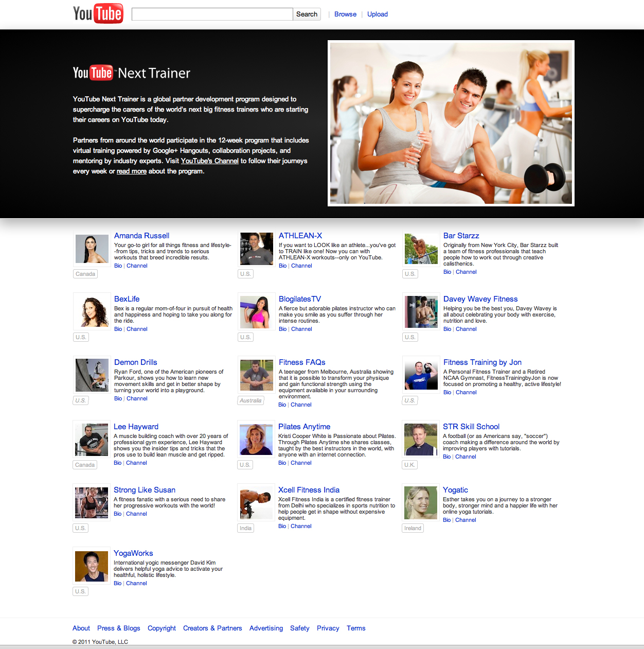Open BlogilatesTV profile thumbnail
The height and width of the screenshot is (649, 644).
257,312
